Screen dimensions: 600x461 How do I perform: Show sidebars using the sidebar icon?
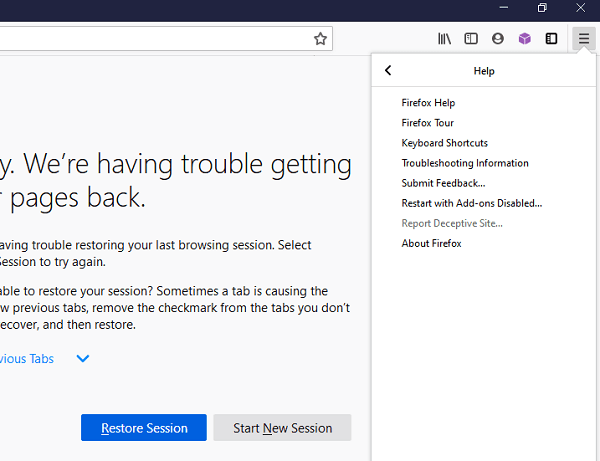[x=471, y=39]
